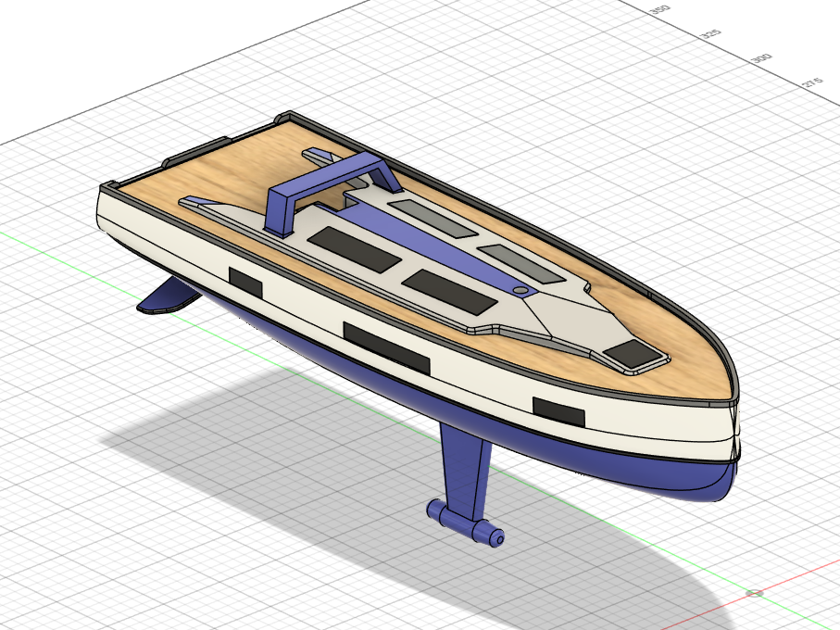Select the hull window nearest the bow
The image size is (840, 630).
click(x=558, y=411)
